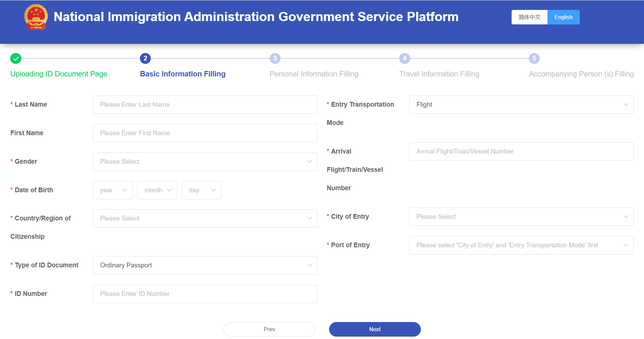The width and height of the screenshot is (644, 339).
Task: Go to Uploading ID Document Page step
Action: click(59, 74)
